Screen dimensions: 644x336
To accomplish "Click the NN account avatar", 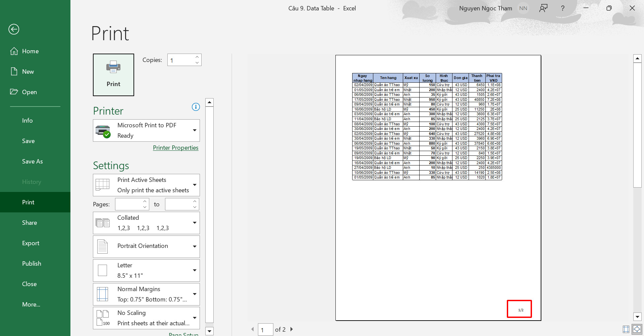I will pyautogui.click(x=523, y=8).
